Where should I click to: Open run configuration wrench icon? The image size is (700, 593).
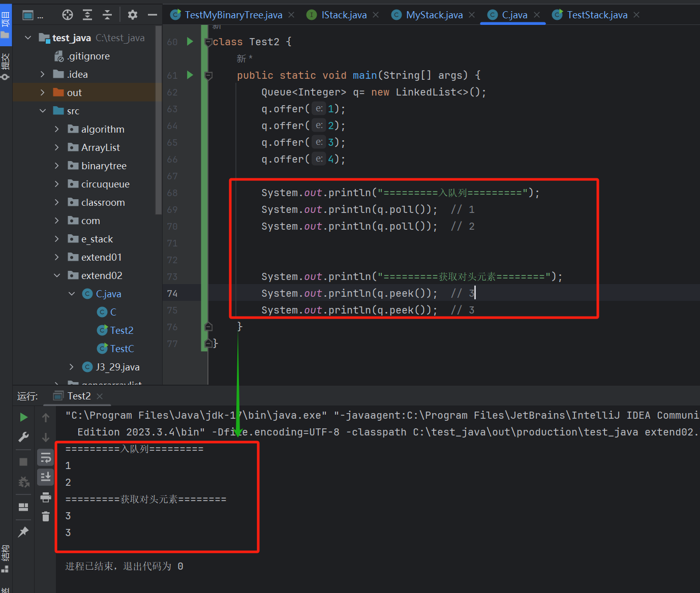point(23,437)
